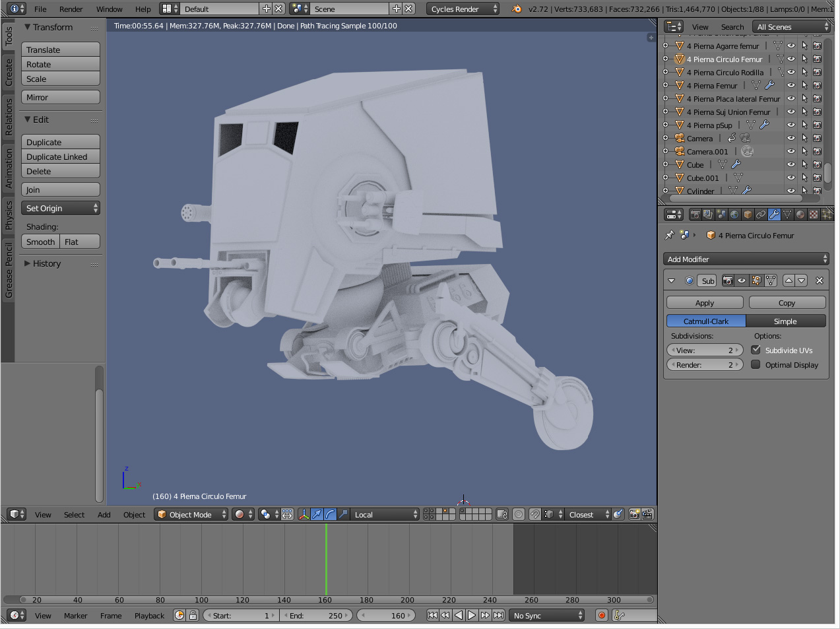Open the Cycles Render engine dropdown
840x629 pixels.
(463, 9)
